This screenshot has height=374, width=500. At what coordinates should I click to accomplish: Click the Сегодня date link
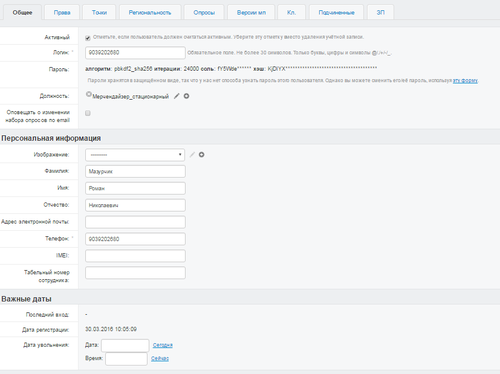[x=163, y=345]
